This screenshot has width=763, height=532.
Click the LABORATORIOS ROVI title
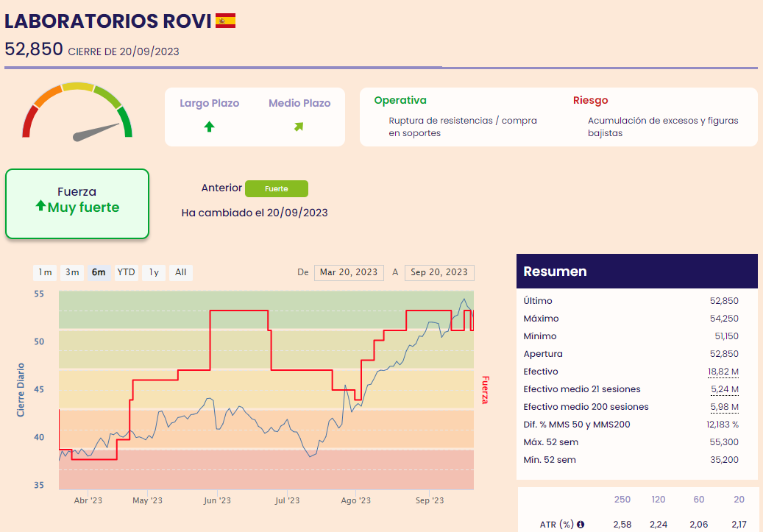(x=108, y=21)
